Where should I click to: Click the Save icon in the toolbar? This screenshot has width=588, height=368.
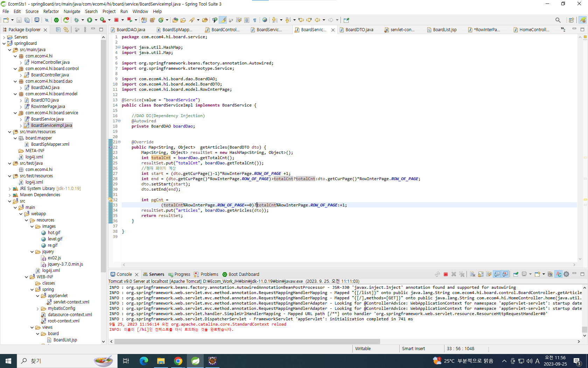click(19, 20)
